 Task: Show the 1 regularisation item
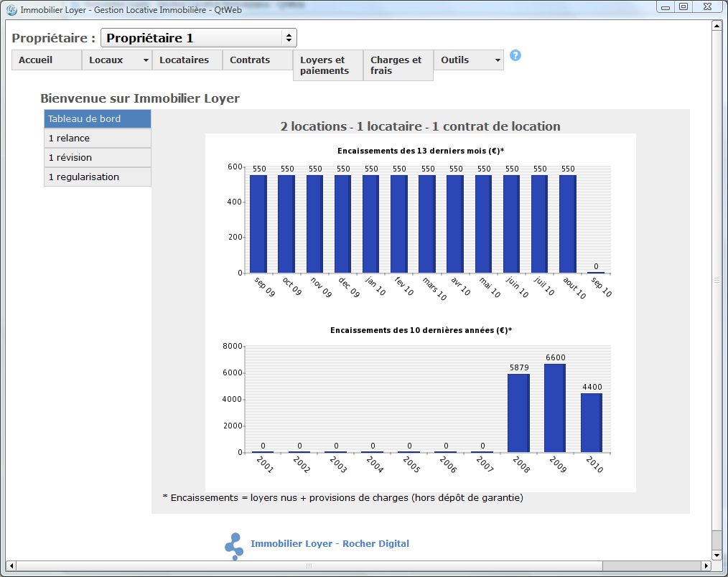pos(98,177)
